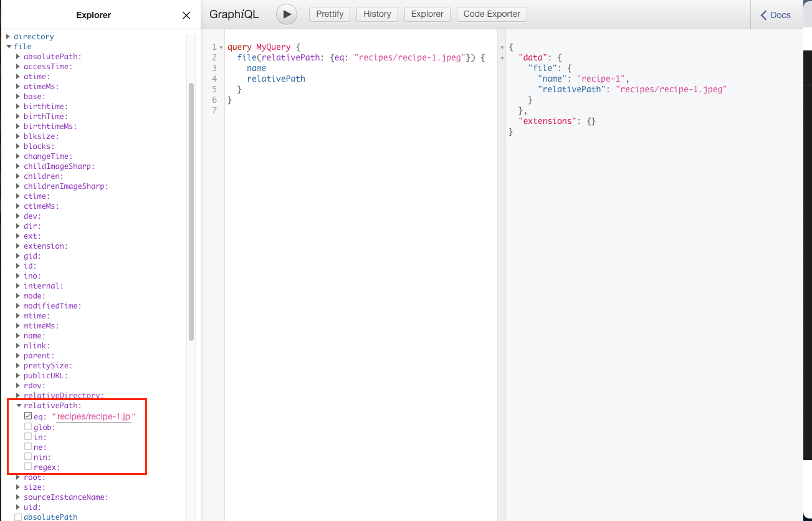
Task: Open the query History
Action: (x=377, y=14)
